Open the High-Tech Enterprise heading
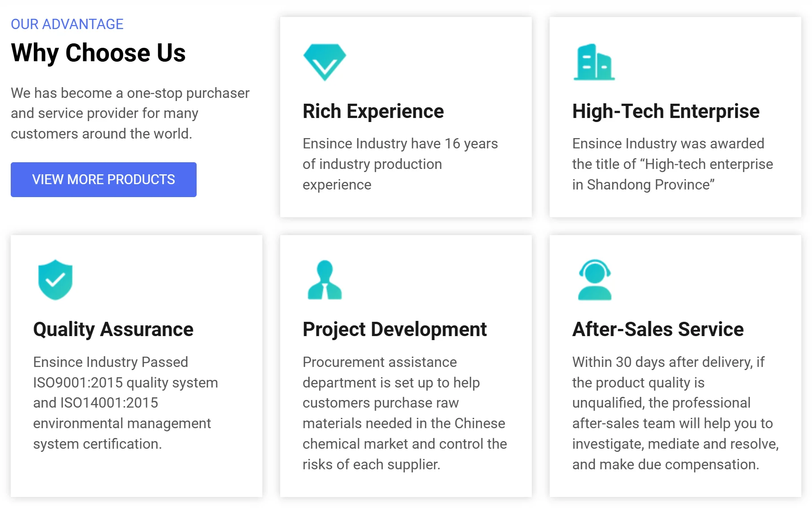 pos(665,111)
